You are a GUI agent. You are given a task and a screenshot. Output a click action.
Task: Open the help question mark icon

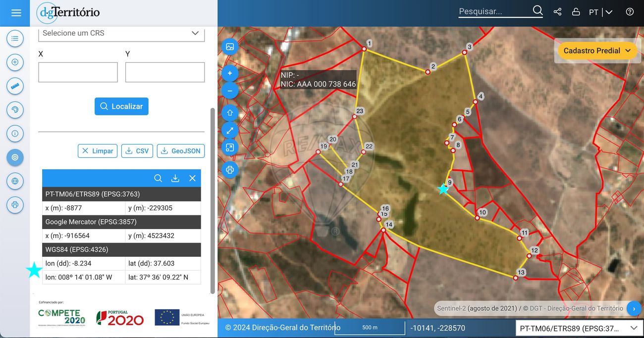630,12
